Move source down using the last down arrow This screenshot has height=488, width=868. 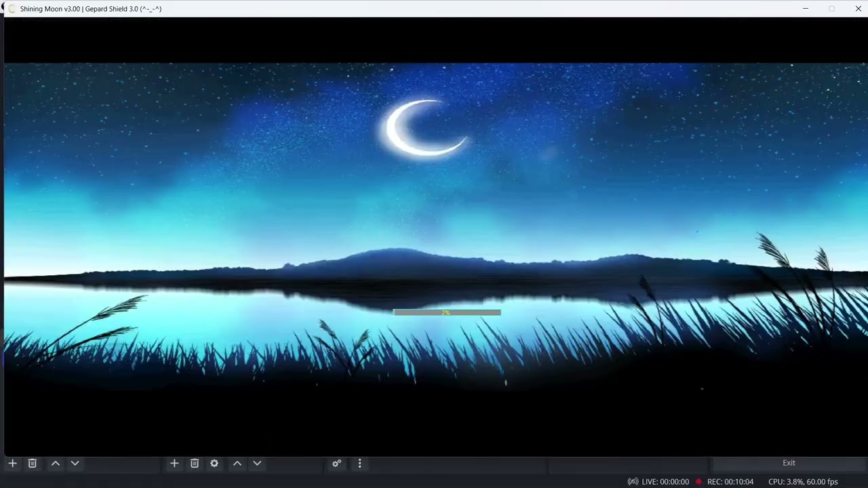pos(257,464)
